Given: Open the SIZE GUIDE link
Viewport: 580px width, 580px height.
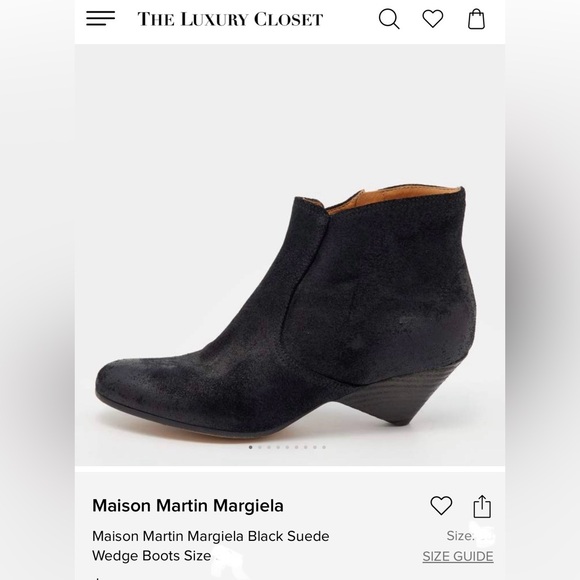Looking at the screenshot, I should tap(458, 556).
